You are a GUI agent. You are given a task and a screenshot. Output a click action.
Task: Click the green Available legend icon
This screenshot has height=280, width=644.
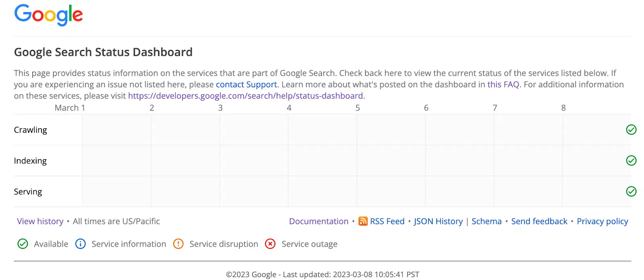click(23, 244)
